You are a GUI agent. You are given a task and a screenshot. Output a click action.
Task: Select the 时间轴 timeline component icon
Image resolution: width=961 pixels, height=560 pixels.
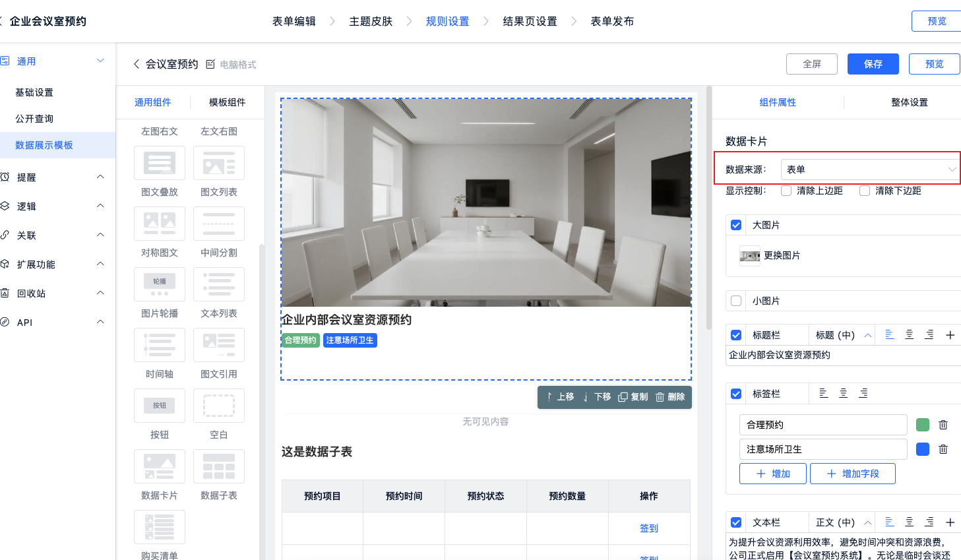tap(159, 345)
